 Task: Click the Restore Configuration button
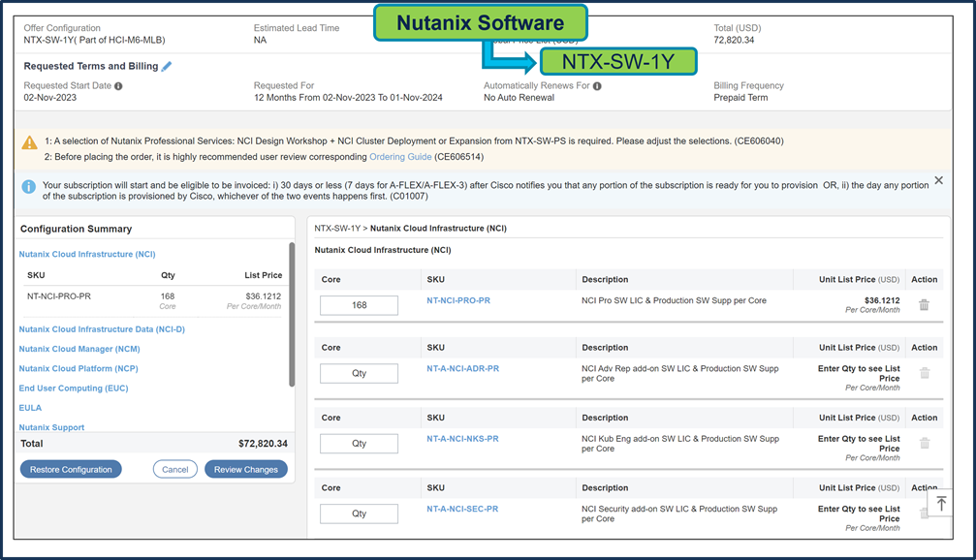tap(71, 469)
